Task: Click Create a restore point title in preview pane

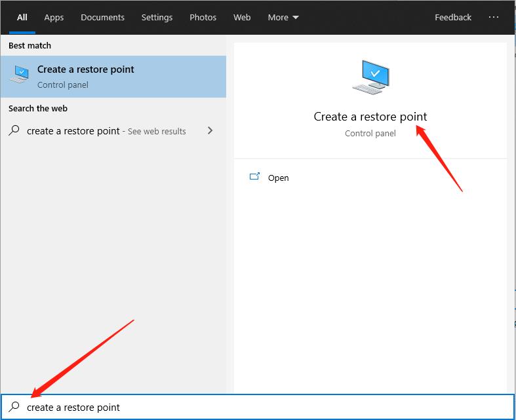Action: click(370, 117)
